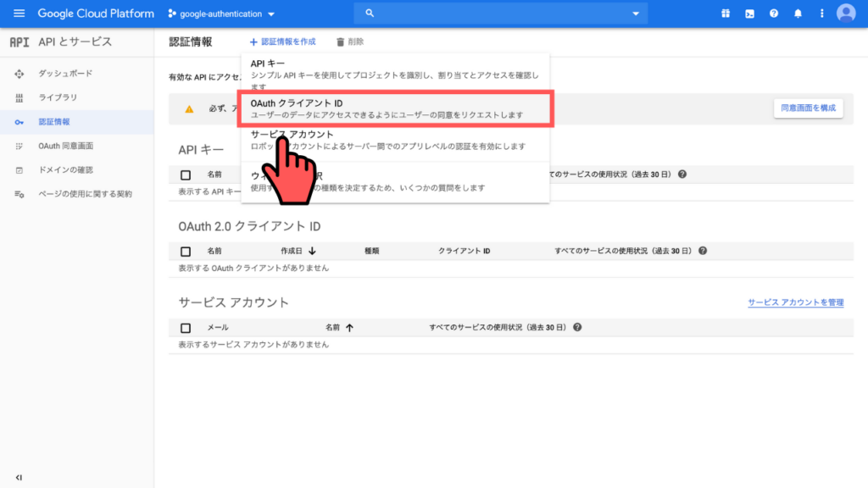This screenshot has width=868, height=488.
Task: Choose OAuth クライアント ID menu option
Action: point(395,109)
